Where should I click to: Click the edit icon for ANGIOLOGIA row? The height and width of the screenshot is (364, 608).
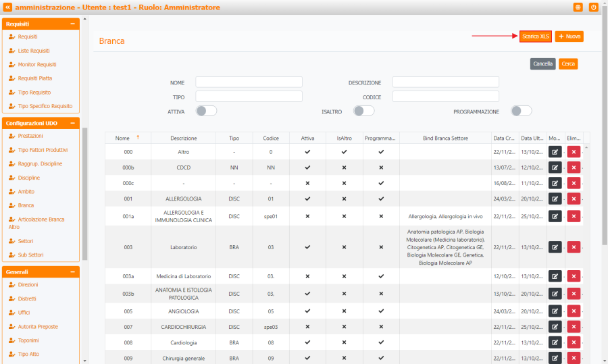pyautogui.click(x=555, y=311)
